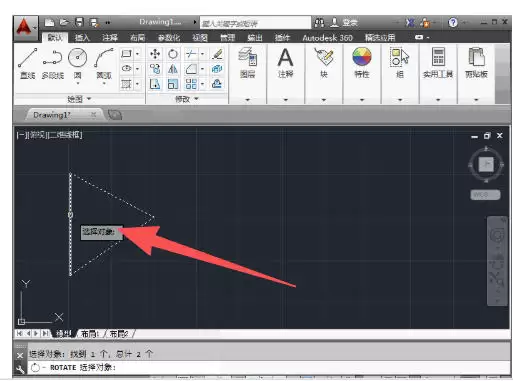Open the Help question mark icon

(453, 23)
